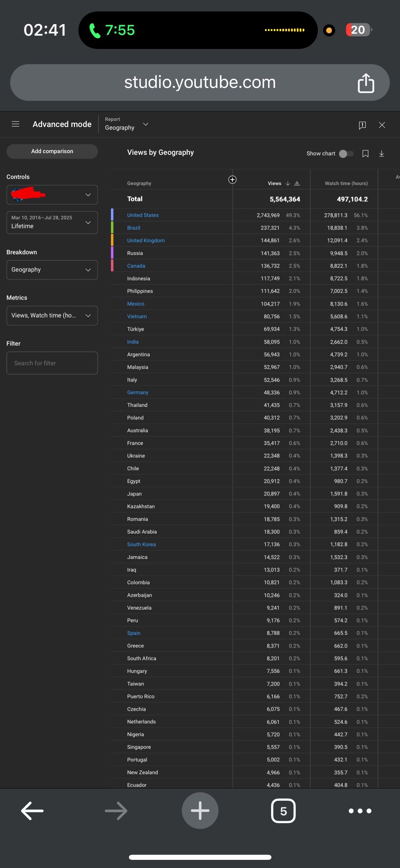Open the United States geography link

pos(143,215)
